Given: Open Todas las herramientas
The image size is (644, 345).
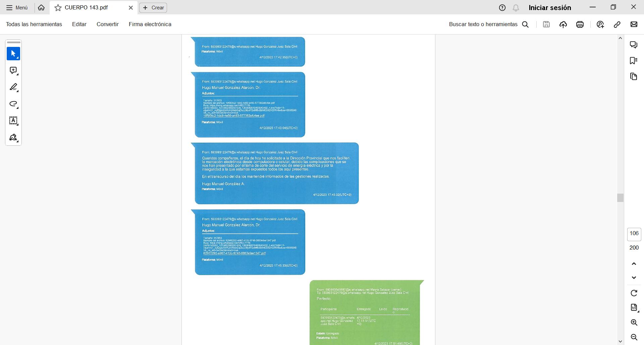Looking at the screenshot, I should [34, 24].
